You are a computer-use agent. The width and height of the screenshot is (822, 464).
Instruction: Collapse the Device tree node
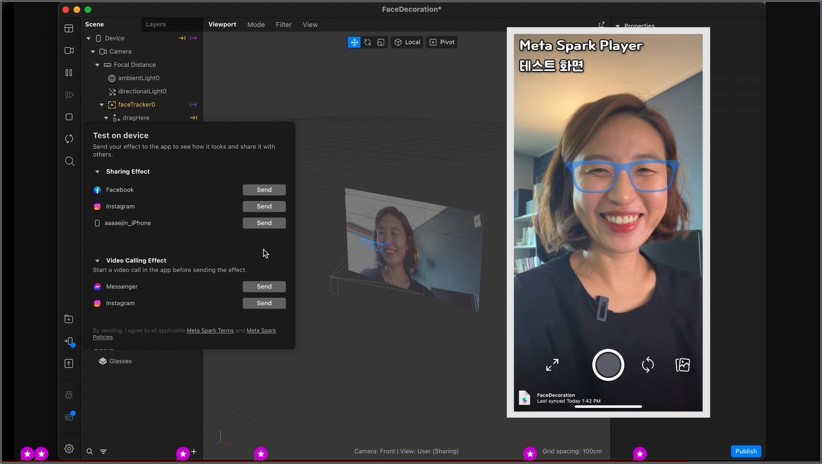pos(89,38)
